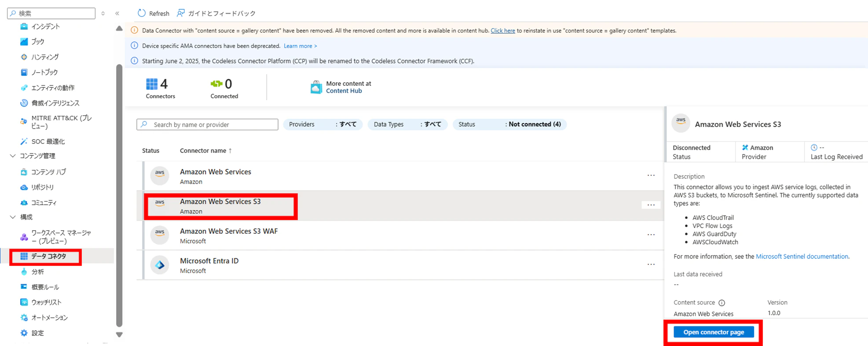Click the 概要ルール icon
This screenshot has height=346, width=868.
coord(24,287)
